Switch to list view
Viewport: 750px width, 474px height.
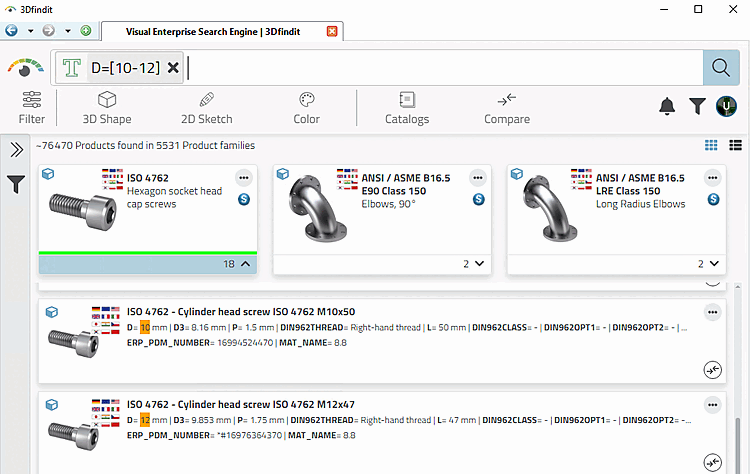tap(735, 145)
